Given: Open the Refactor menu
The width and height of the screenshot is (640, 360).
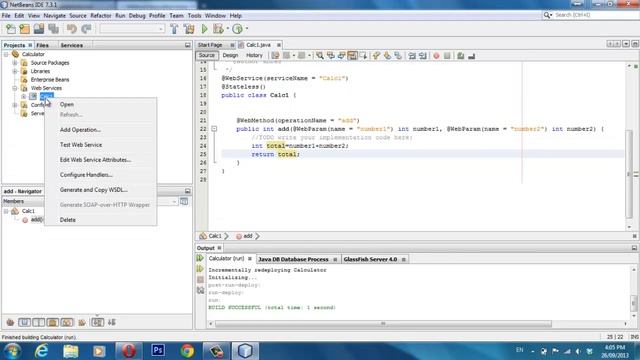Looking at the screenshot, I should [x=100, y=16].
